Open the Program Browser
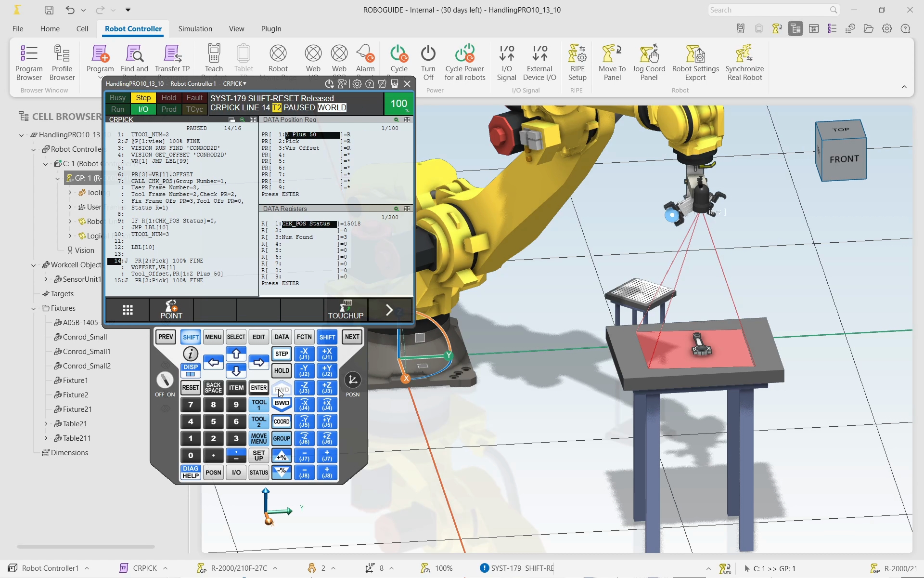 pyautogui.click(x=29, y=62)
